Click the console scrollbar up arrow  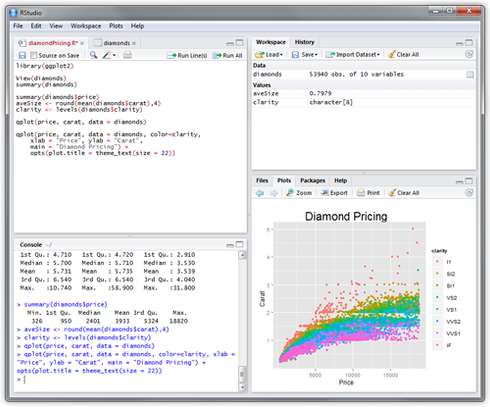[242, 255]
